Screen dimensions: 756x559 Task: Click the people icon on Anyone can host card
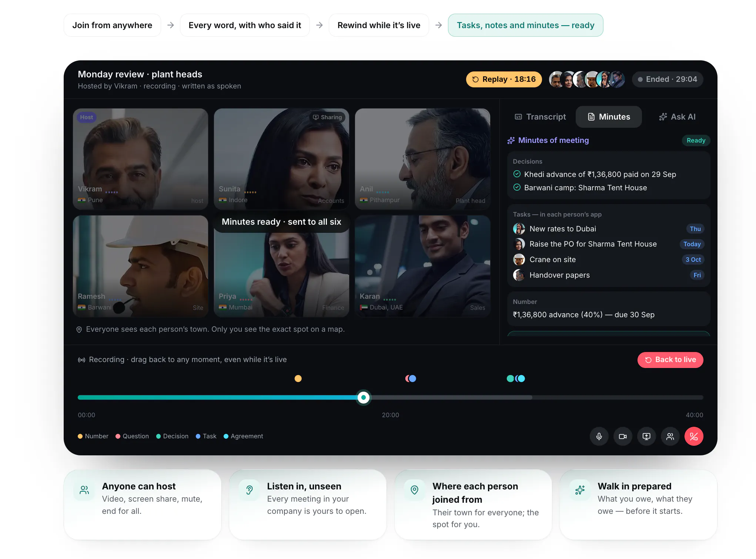[x=84, y=490]
